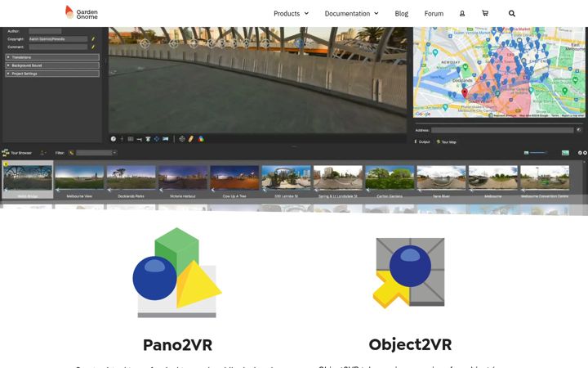This screenshot has width=588, height=368.
Task: Click the leftmost hotspot target in the panorama
Action: point(145,44)
